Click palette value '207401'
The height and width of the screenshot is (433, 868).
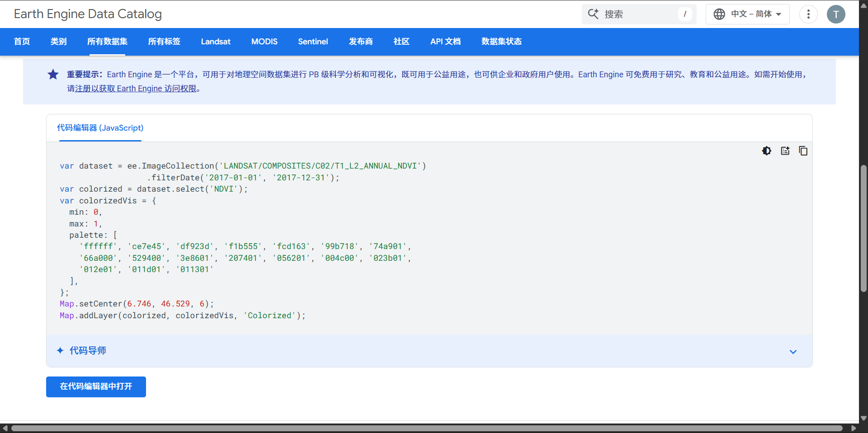pyautogui.click(x=243, y=258)
